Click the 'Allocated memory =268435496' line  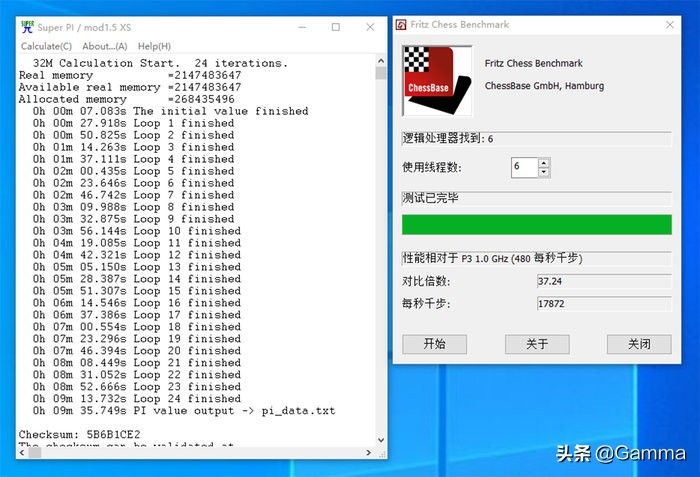[x=126, y=99]
